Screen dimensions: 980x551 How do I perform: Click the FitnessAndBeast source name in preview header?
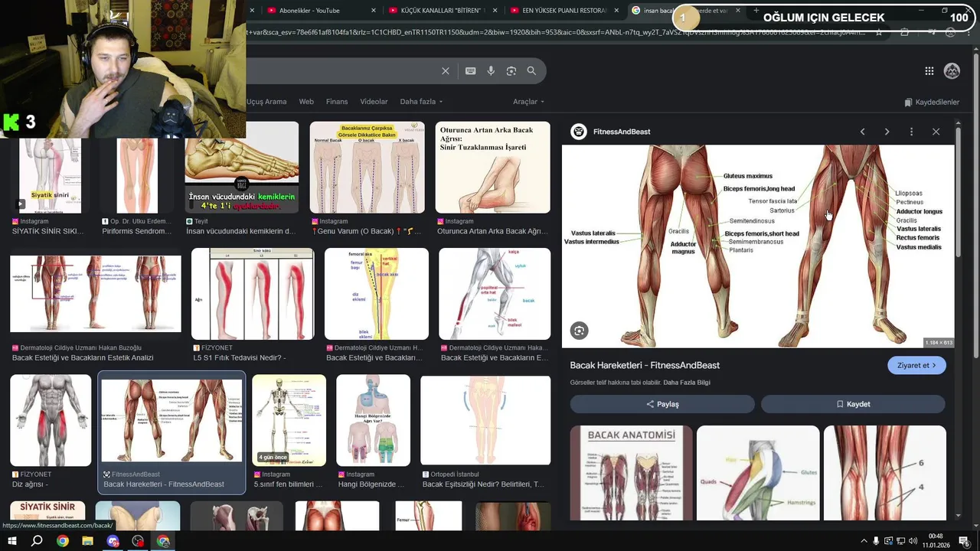(622, 132)
